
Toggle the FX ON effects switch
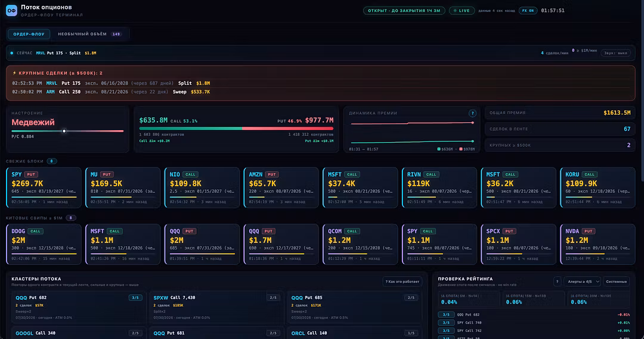(528, 11)
